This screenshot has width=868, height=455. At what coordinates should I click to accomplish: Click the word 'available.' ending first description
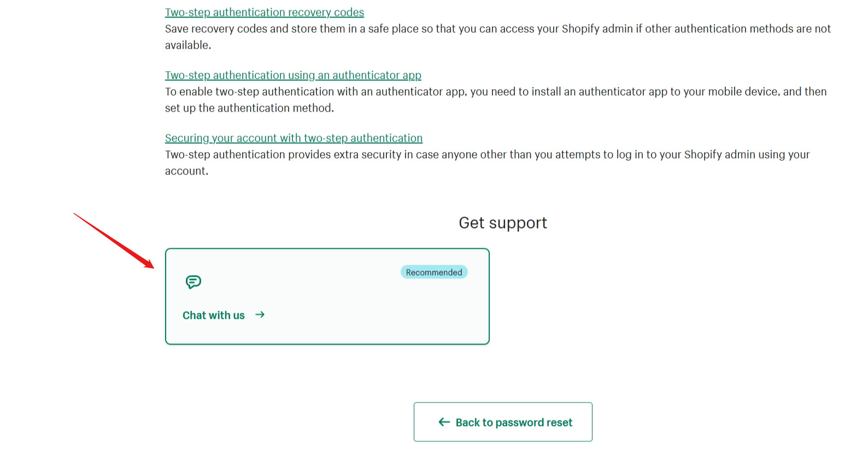click(x=188, y=45)
